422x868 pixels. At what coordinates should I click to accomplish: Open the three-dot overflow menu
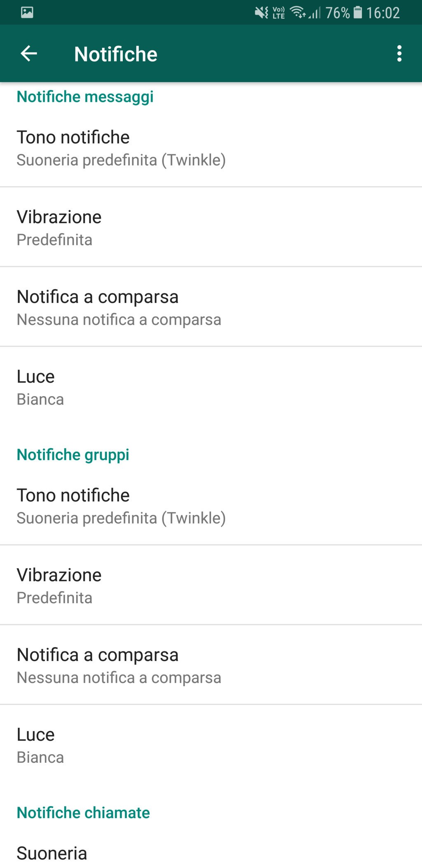tap(399, 54)
